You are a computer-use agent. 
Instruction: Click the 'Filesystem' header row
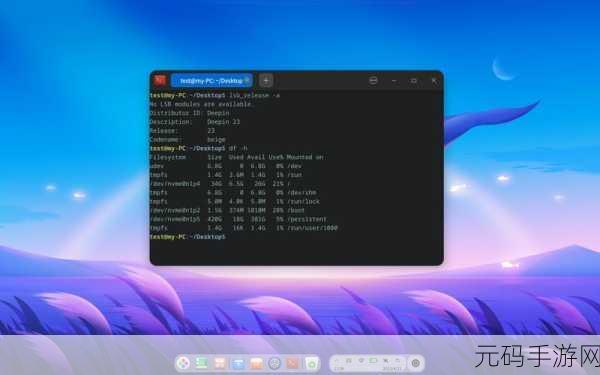pos(236,157)
